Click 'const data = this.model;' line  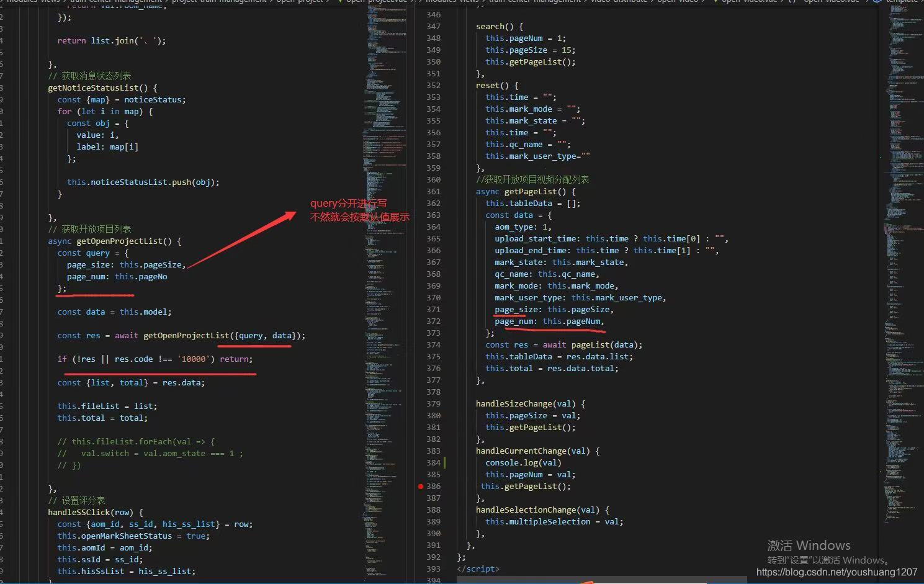114,312
